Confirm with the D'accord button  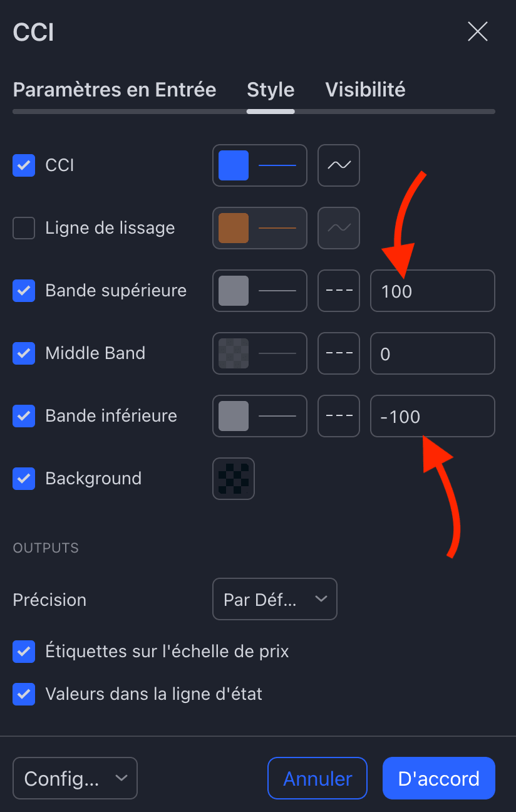tap(438, 779)
